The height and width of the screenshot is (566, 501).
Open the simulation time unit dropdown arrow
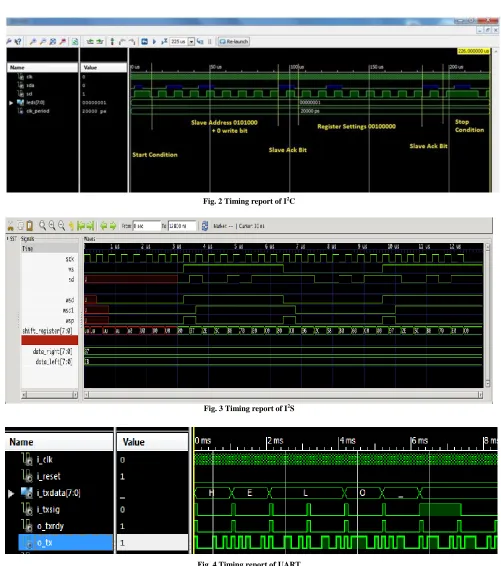pyautogui.click(x=191, y=42)
